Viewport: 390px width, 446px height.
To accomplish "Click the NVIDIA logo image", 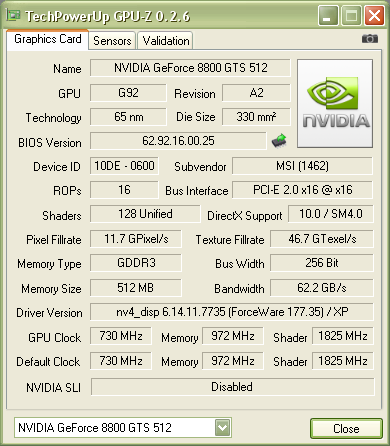I will pos(335,103).
